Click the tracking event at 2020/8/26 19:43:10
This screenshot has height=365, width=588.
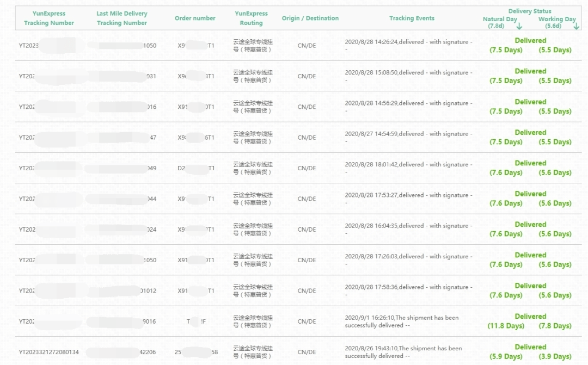pyautogui.click(x=403, y=352)
